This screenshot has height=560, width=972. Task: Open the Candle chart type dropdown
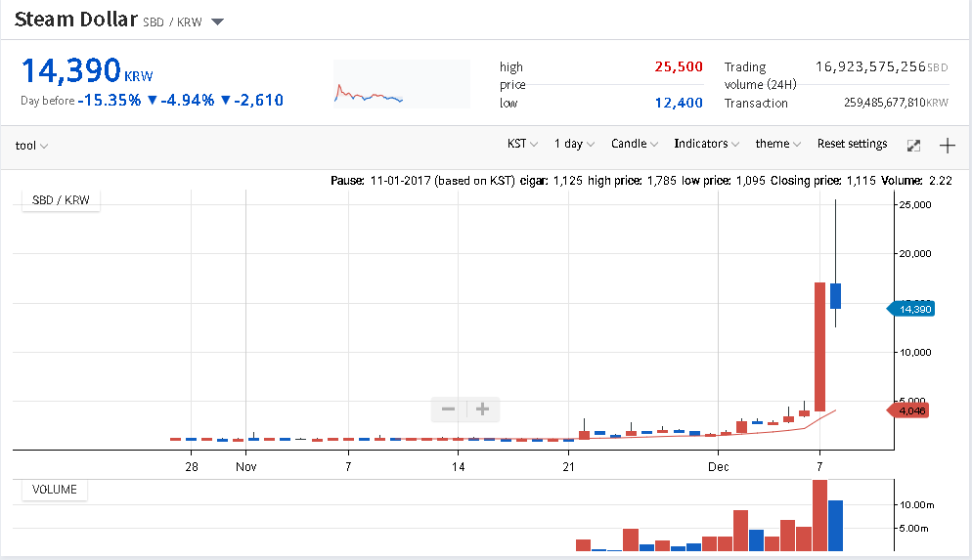(635, 144)
